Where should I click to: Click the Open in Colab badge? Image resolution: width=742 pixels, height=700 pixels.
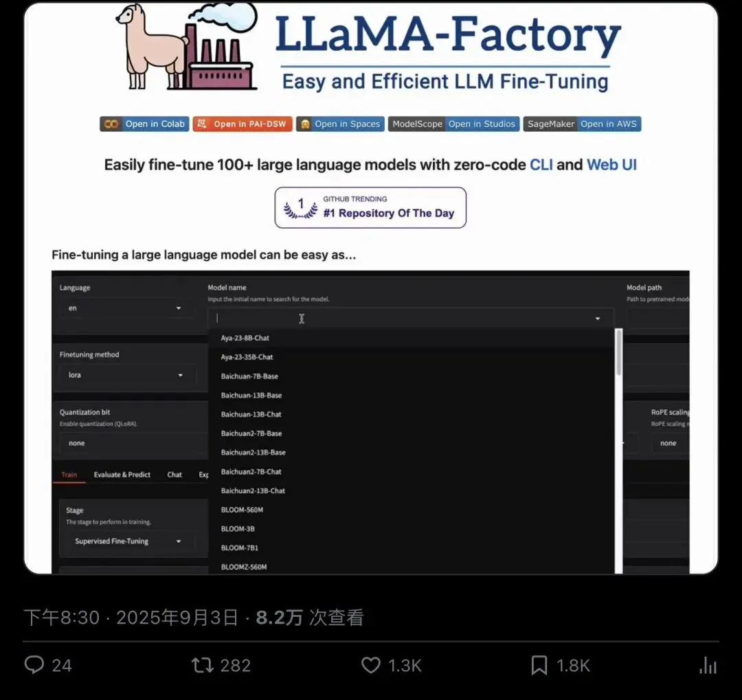(x=144, y=124)
